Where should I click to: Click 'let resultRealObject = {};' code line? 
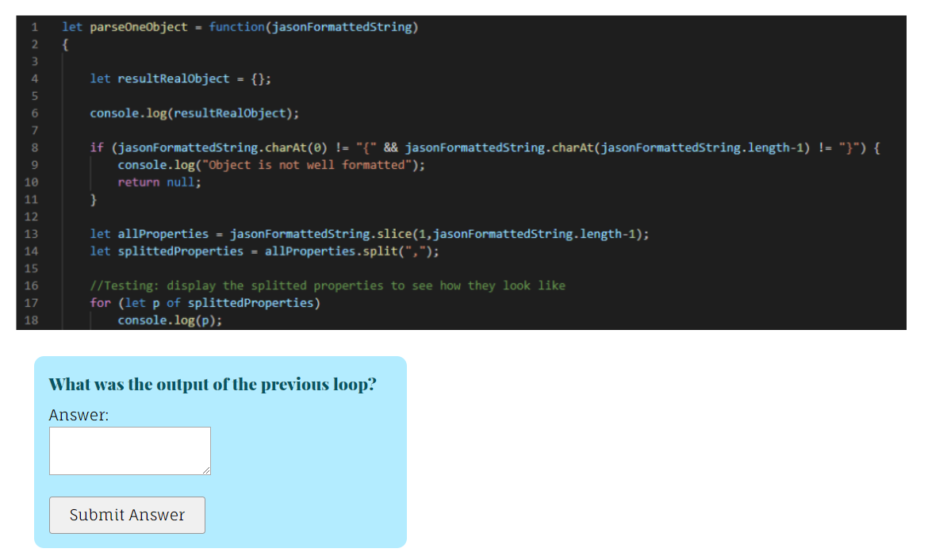[x=181, y=79]
